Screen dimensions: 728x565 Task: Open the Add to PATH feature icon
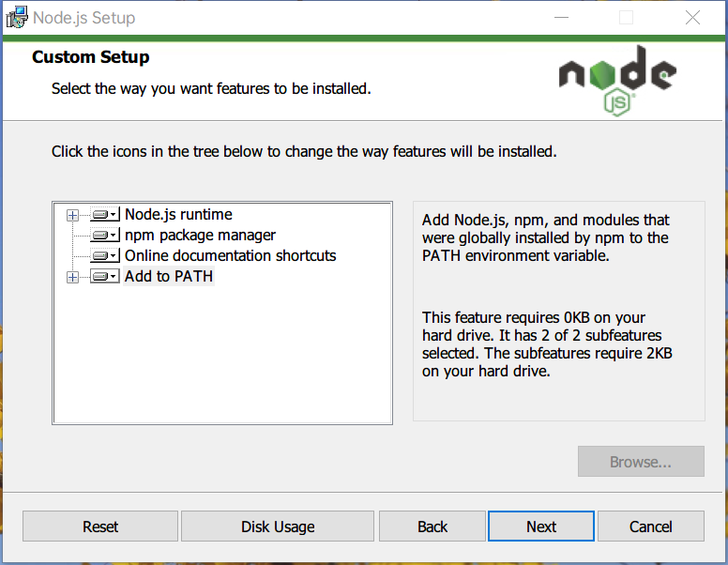104,277
